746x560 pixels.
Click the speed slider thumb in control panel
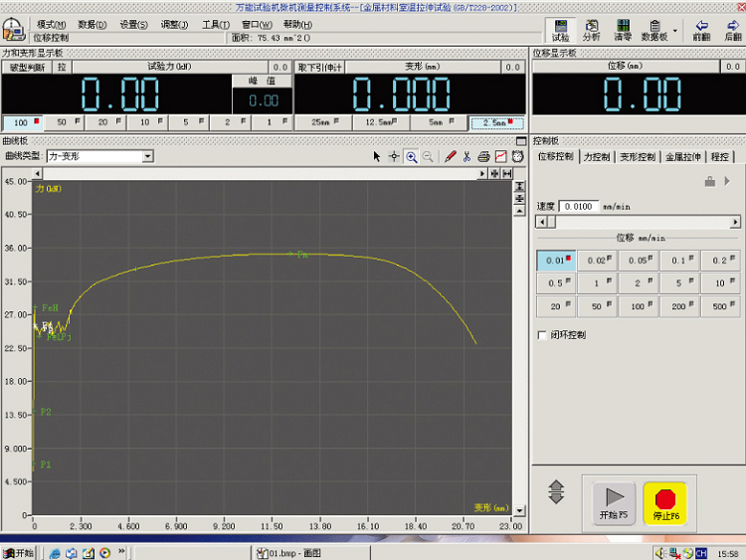point(551,222)
